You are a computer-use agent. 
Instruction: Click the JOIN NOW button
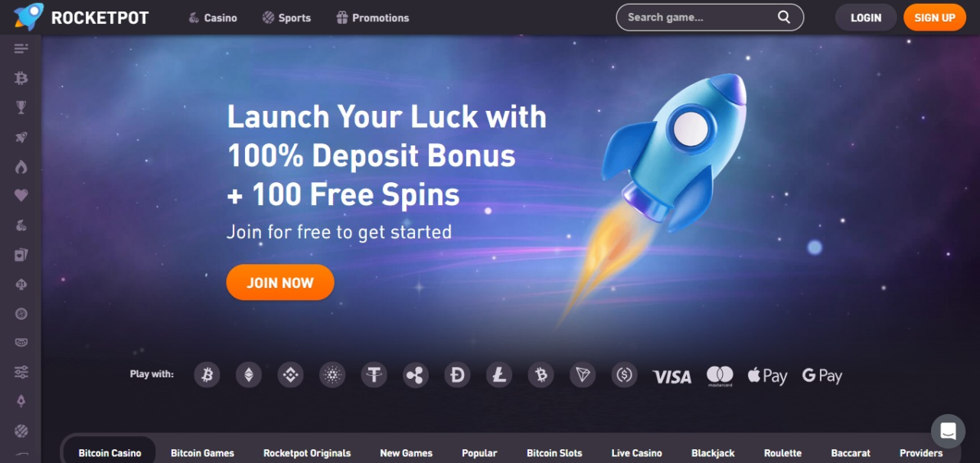point(280,282)
